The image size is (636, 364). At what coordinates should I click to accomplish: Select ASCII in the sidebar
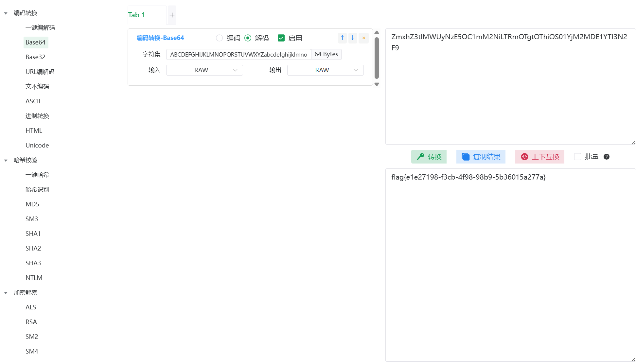click(x=33, y=101)
